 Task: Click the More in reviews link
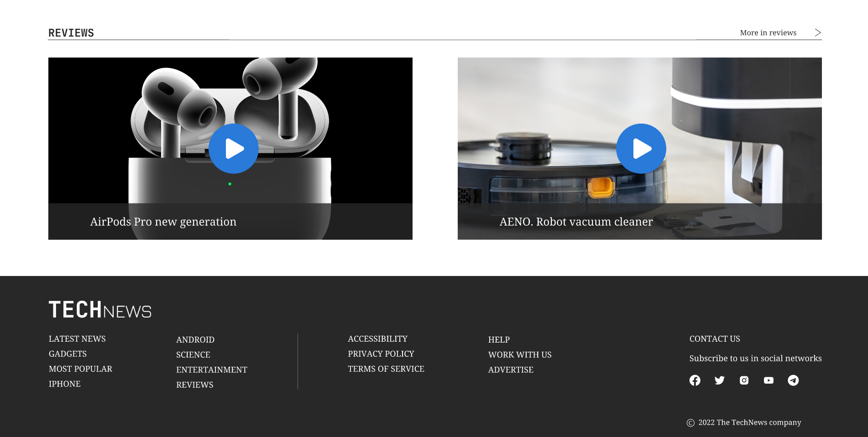(768, 33)
